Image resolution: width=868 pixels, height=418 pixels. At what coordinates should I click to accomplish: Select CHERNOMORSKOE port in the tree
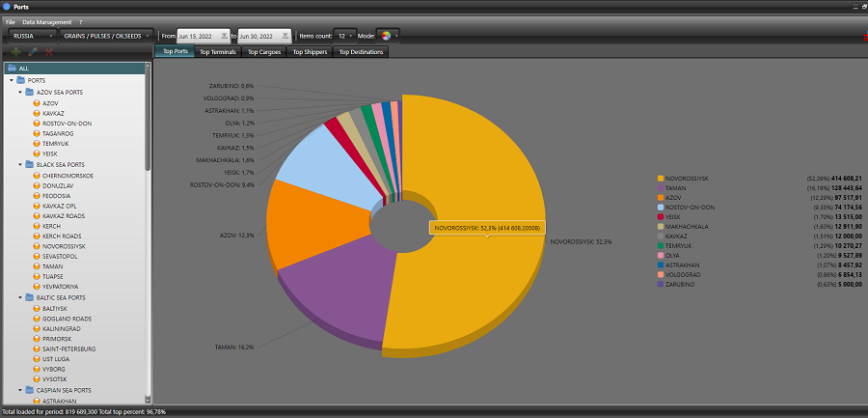[x=68, y=176]
